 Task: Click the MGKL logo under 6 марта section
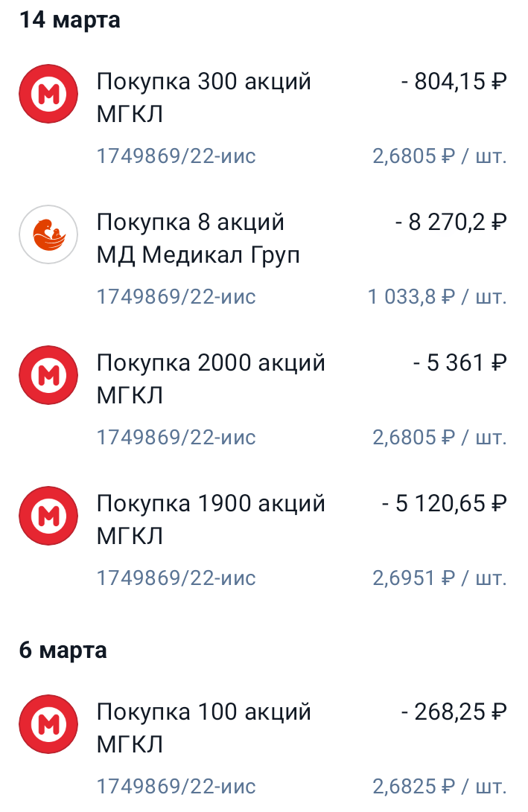pyautogui.click(x=48, y=723)
